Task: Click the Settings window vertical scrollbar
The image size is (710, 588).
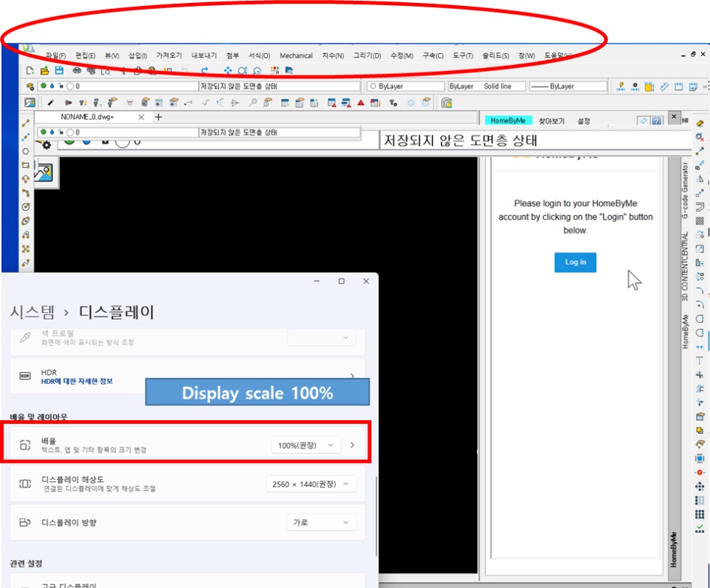Action: (x=376, y=516)
